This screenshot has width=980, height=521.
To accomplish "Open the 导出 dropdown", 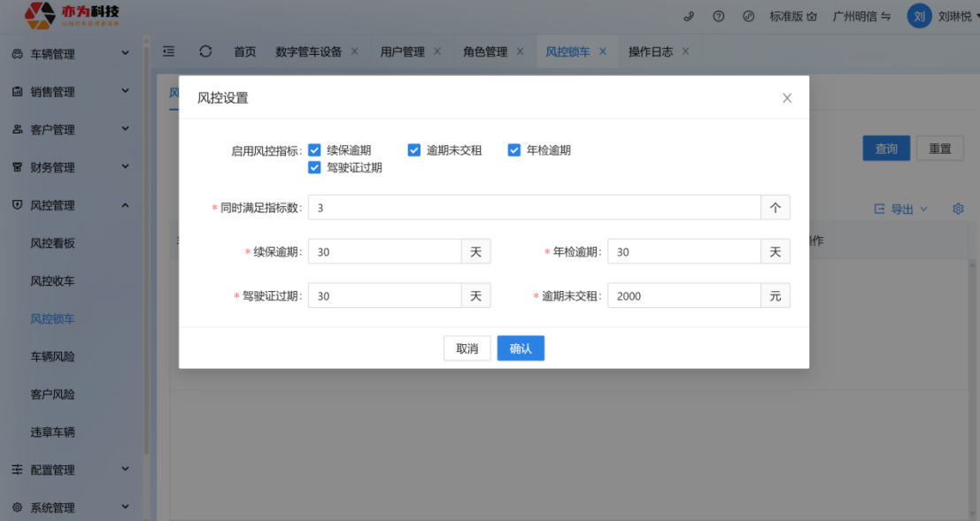I will click(x=901, y=209).
